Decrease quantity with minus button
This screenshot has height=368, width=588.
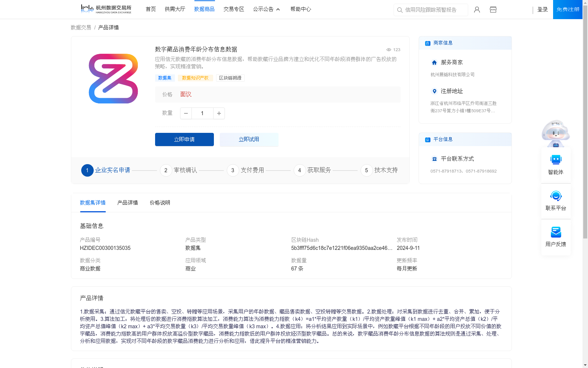point(186,113)
